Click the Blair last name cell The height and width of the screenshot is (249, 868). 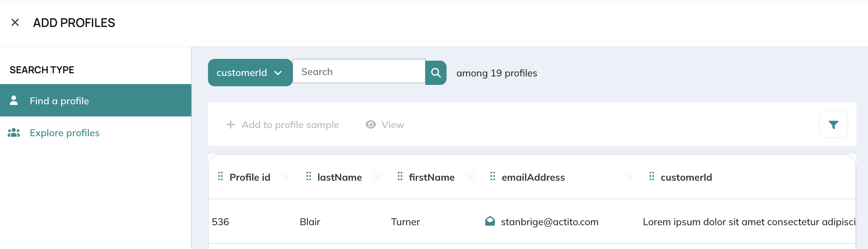(310, 222)
